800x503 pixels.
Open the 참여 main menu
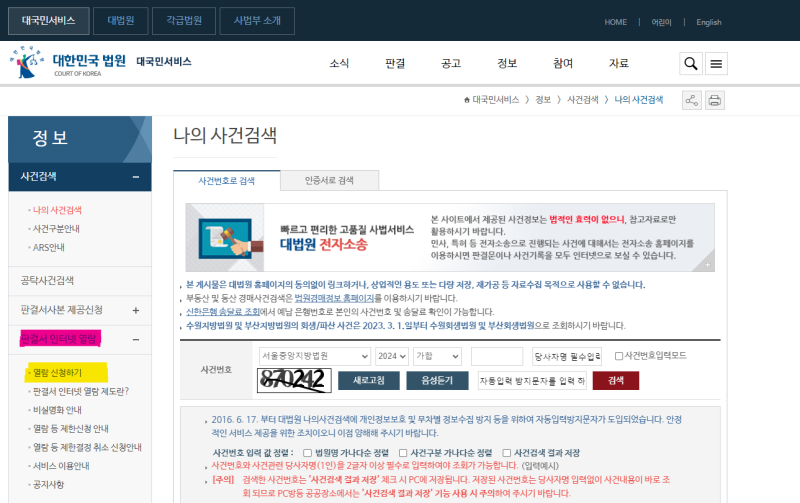pos(563,63)
